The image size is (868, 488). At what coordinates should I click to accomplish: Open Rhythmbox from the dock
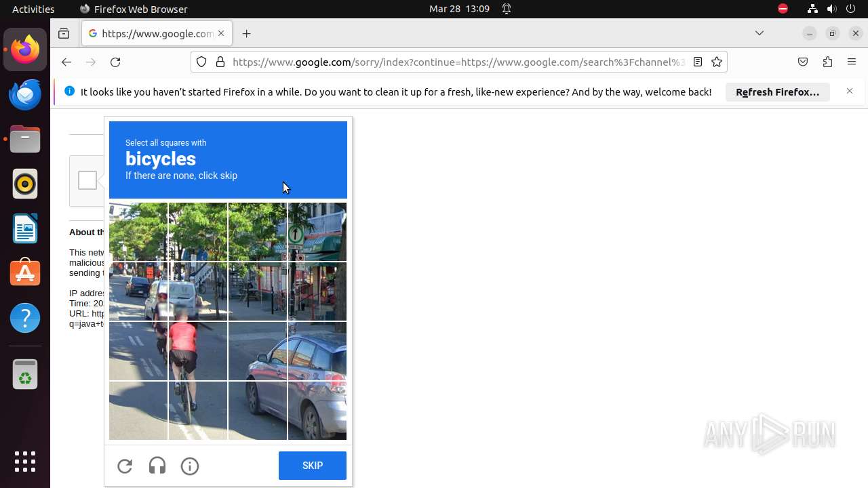point(25,184)
